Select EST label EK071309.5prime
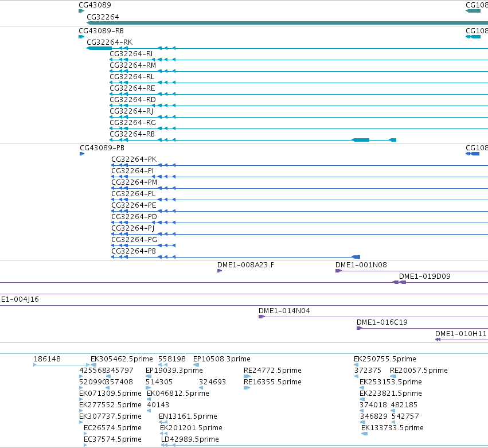 point(111,394)
